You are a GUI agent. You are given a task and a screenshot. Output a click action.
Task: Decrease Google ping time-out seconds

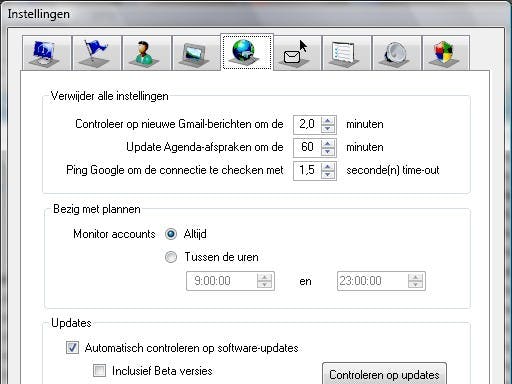click(328, 174)
